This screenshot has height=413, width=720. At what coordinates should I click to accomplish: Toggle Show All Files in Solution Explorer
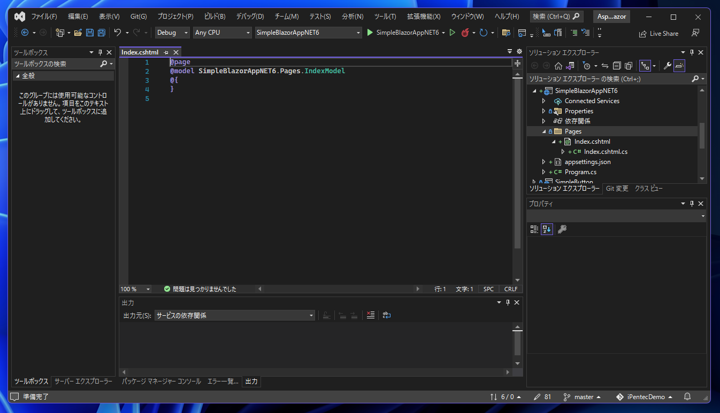pyautogui.click(x=629, y=66)
